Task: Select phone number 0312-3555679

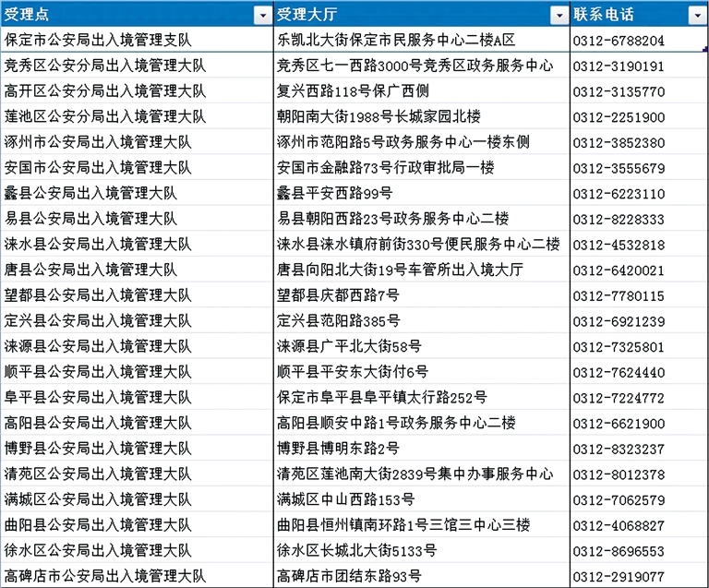Action: [x=619, y=169]
